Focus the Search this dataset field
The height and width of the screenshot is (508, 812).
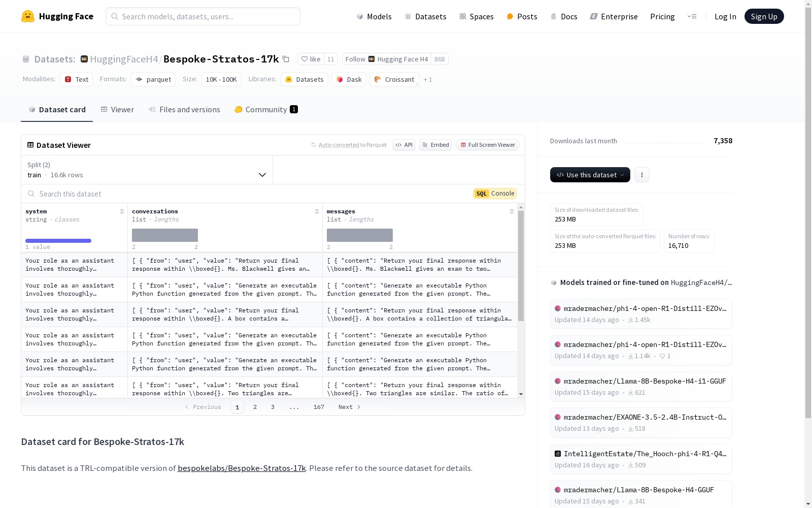[244, 194]
